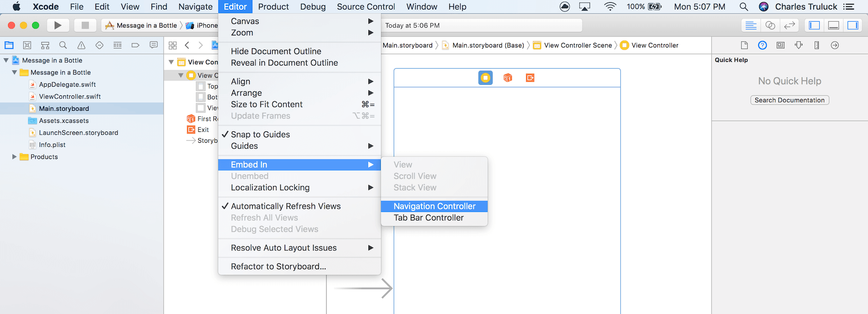
Task: Click the Run (play) button
Action: tap(57, 25)
